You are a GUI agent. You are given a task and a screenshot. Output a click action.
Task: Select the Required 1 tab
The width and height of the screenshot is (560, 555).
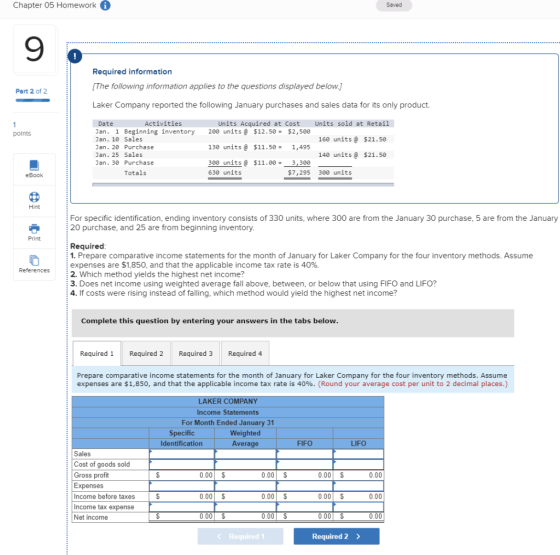[97, 353]
